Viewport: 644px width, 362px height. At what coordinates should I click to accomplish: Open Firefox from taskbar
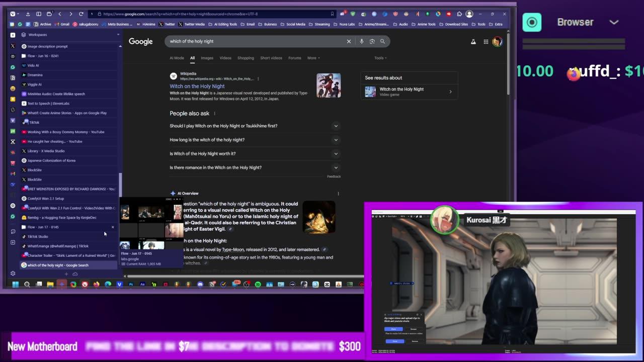[x=96, y=285]
